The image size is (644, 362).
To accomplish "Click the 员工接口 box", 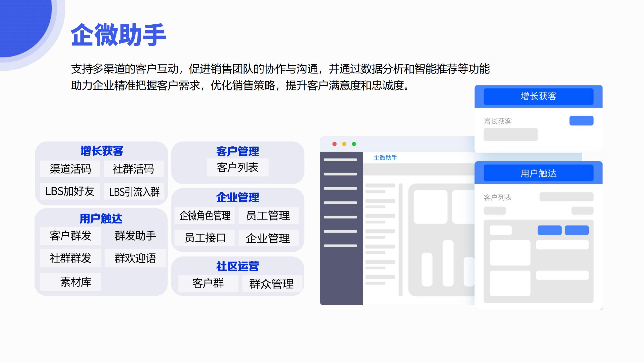I will (205, 238).
